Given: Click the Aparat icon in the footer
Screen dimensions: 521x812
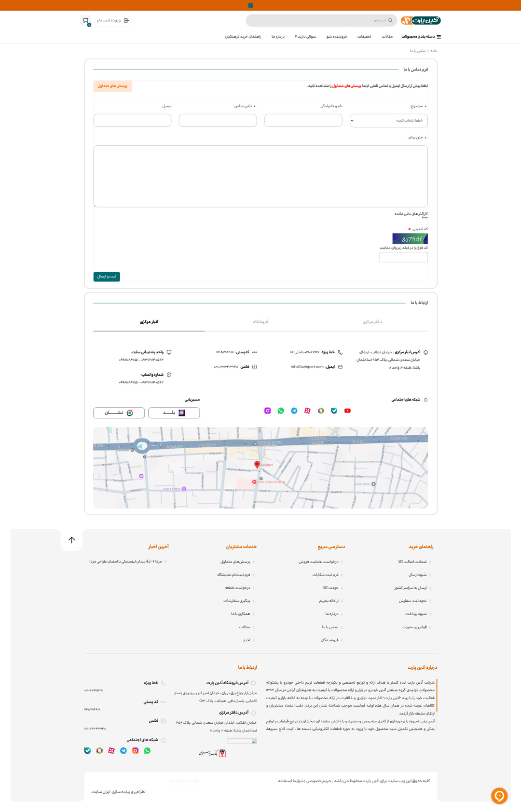Looking at the screenshot, I should 111,751.
